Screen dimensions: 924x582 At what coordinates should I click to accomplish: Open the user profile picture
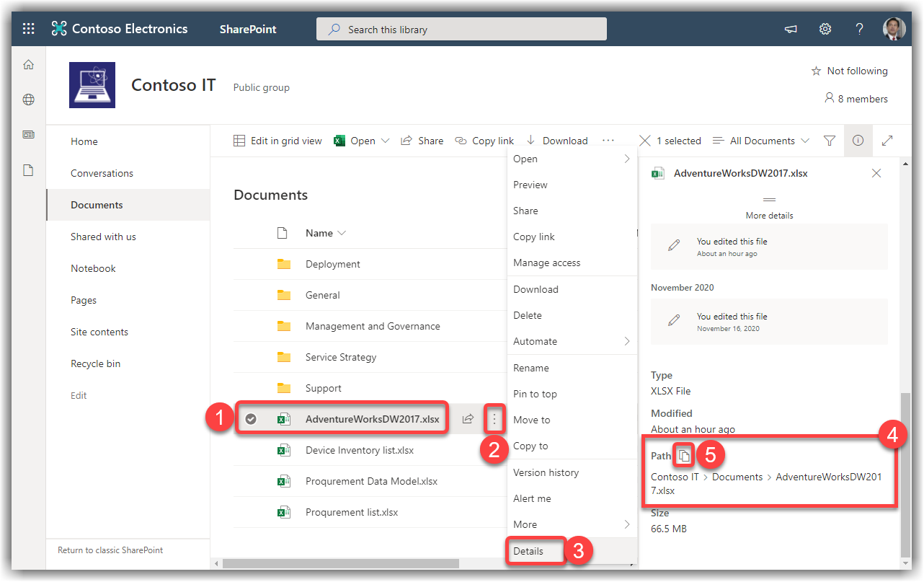click(894, 29)
